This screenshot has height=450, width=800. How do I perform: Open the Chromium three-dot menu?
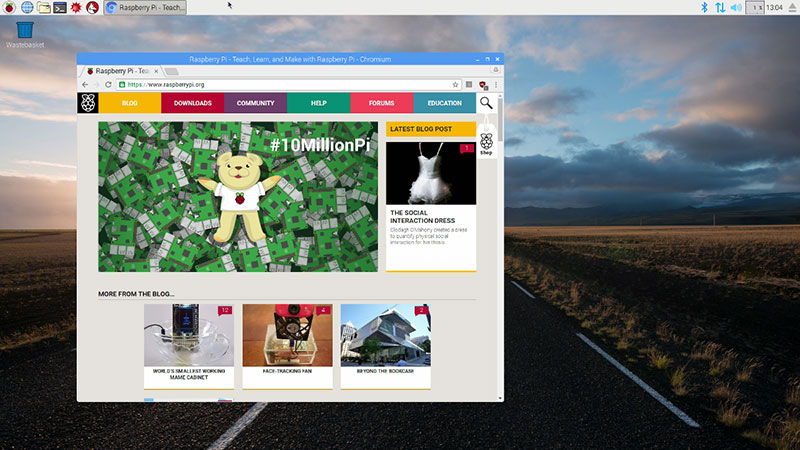coord(496,85)
